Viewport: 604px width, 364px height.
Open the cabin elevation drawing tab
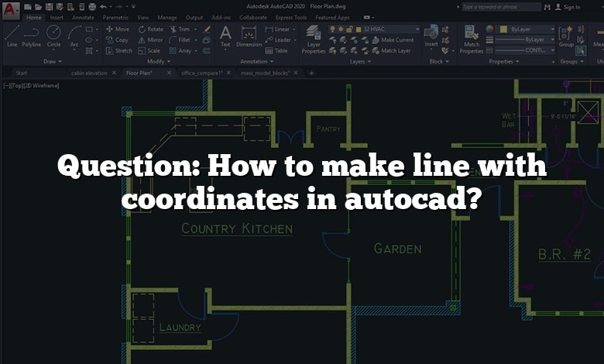(x=89, y=73)
